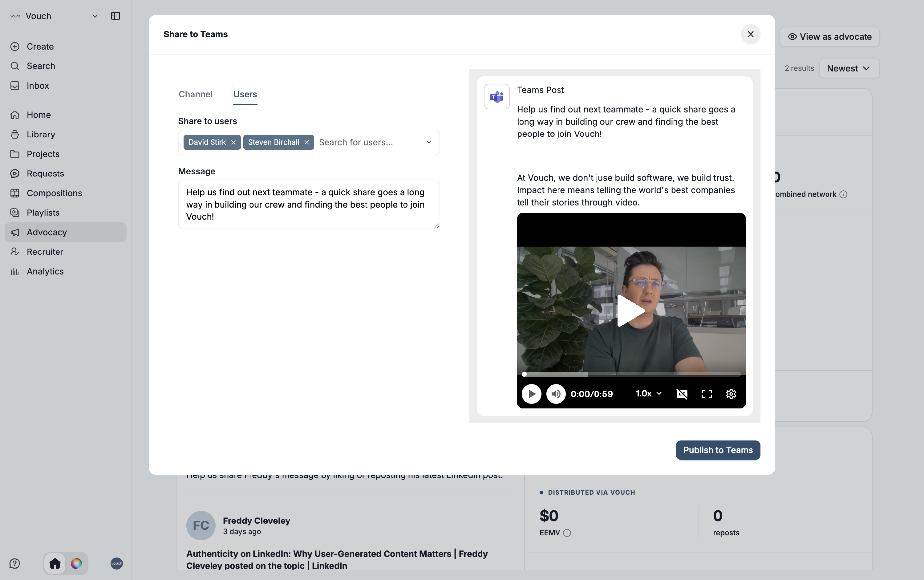The width and height of the screenshot is (924, 580).
Task: Open video settings gear
Action: tap(731, 394)
